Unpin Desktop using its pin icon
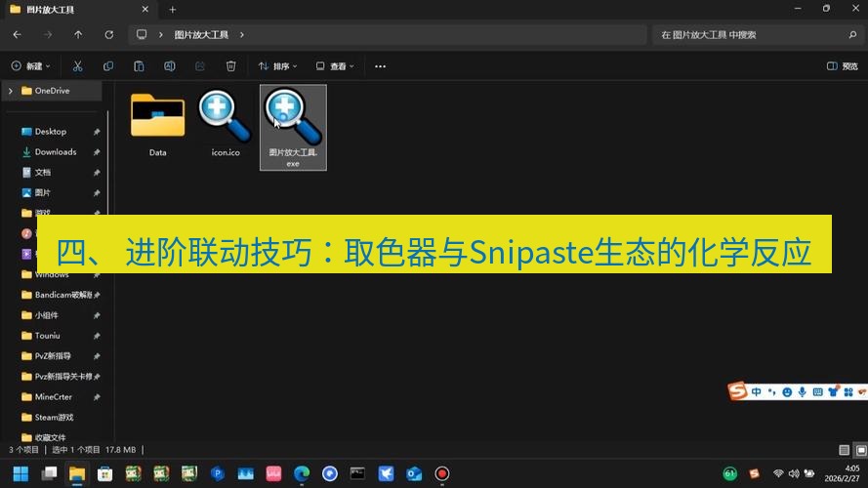 (97, 132)
